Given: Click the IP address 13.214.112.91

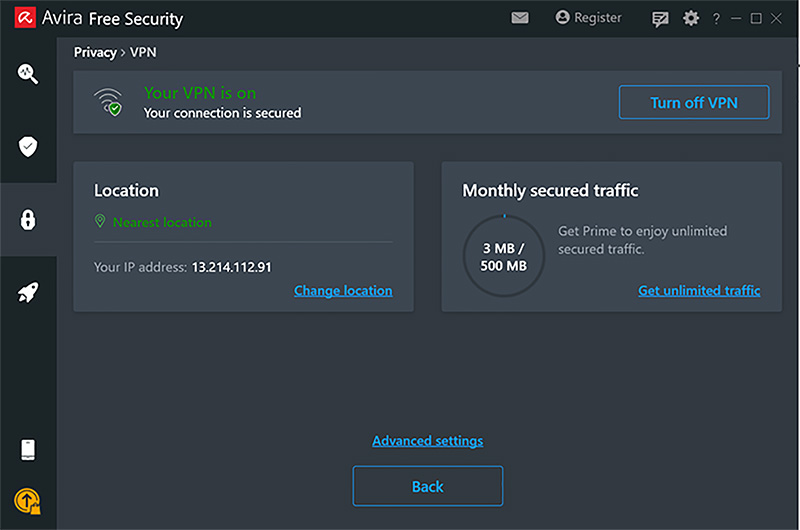Looking at the screenshot, I should (232, 267).
